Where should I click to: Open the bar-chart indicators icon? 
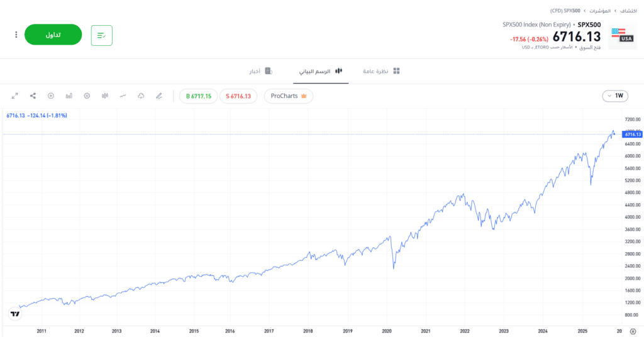[69, 96]
